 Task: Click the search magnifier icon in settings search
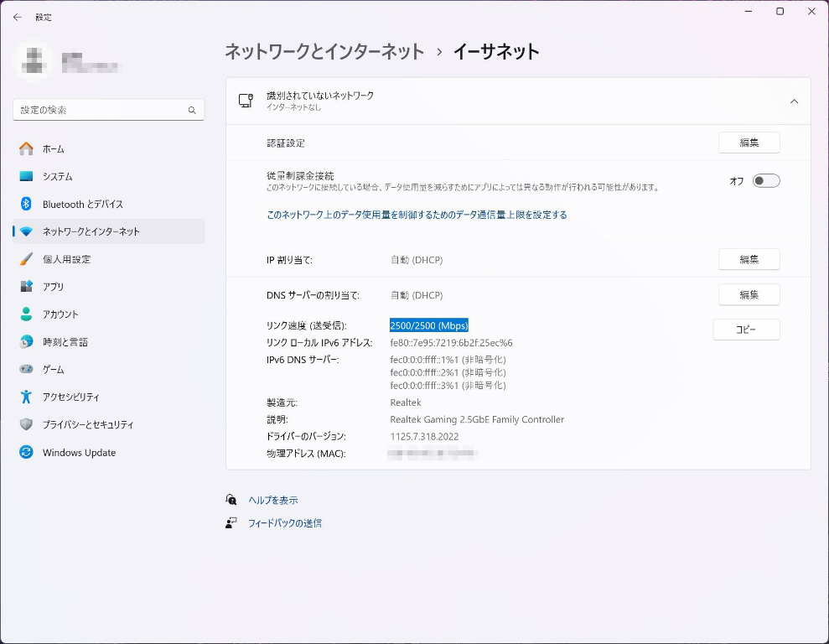pyautogui.click(x=192, y=110)
